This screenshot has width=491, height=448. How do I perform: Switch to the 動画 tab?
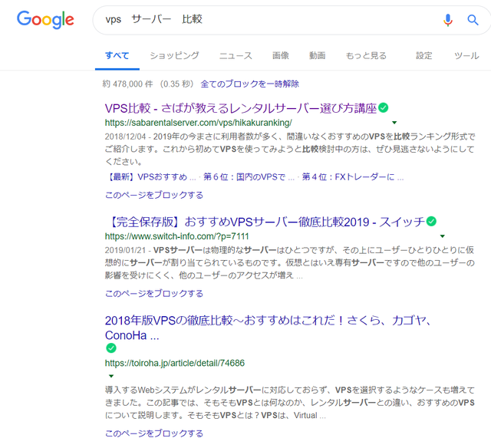(x=317, y=56)
